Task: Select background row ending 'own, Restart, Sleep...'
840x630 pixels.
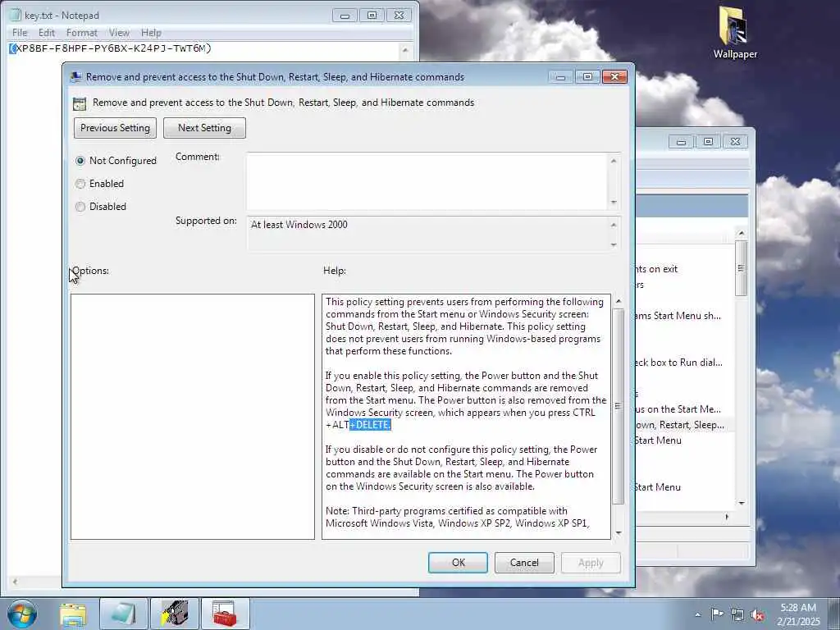Action: [x=682, y=425]
